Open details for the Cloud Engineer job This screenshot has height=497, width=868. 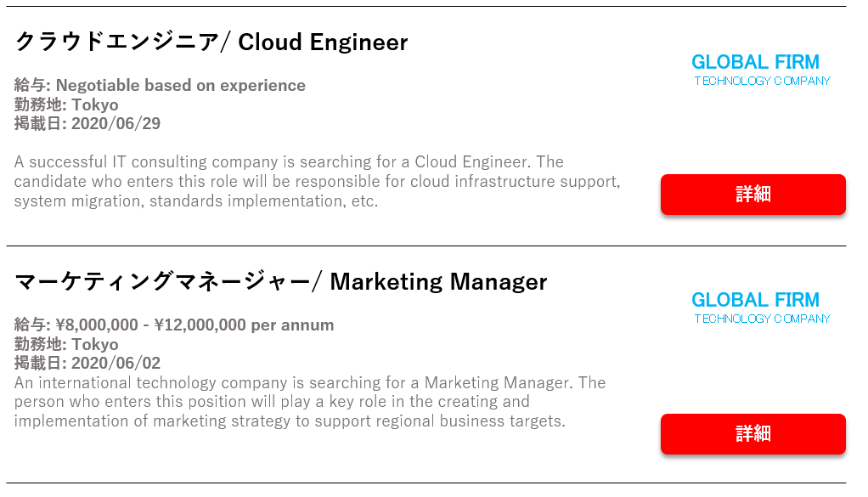coord(752,195)
